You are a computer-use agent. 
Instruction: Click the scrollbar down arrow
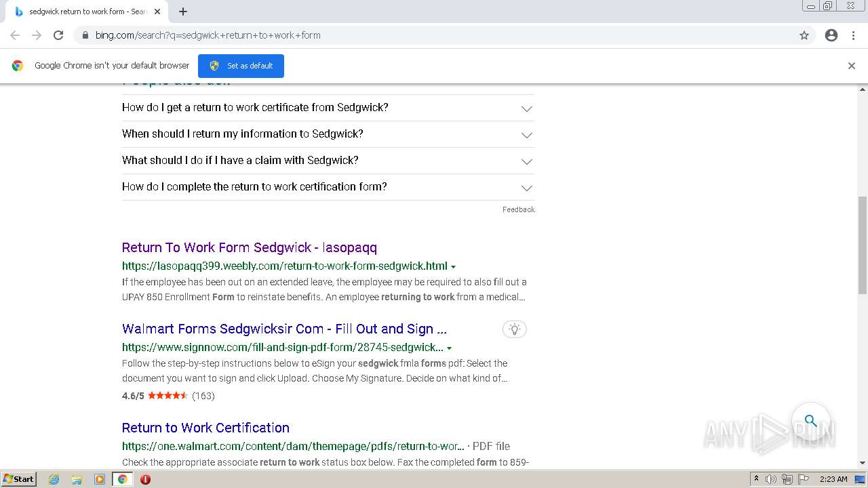click(x=863, y=463)
